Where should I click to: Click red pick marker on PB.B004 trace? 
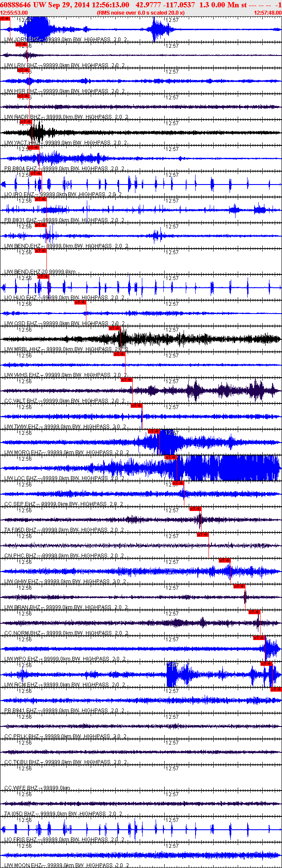click(33, 148)
